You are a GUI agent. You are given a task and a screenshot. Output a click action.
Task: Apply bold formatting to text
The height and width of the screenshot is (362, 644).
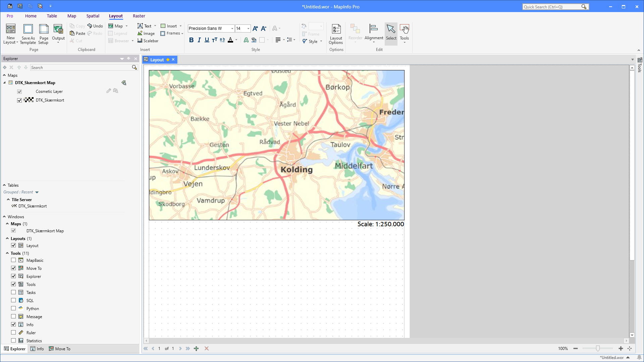192,40
